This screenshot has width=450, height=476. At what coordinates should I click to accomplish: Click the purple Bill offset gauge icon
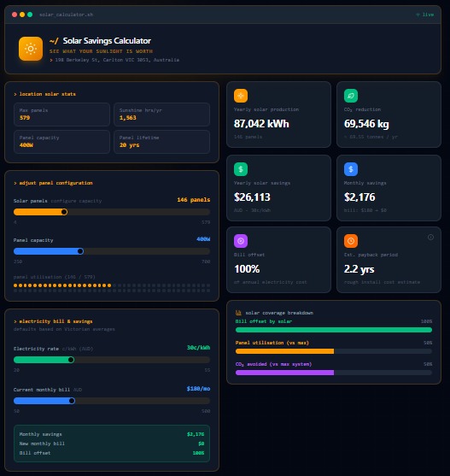(x=241, y=241)
